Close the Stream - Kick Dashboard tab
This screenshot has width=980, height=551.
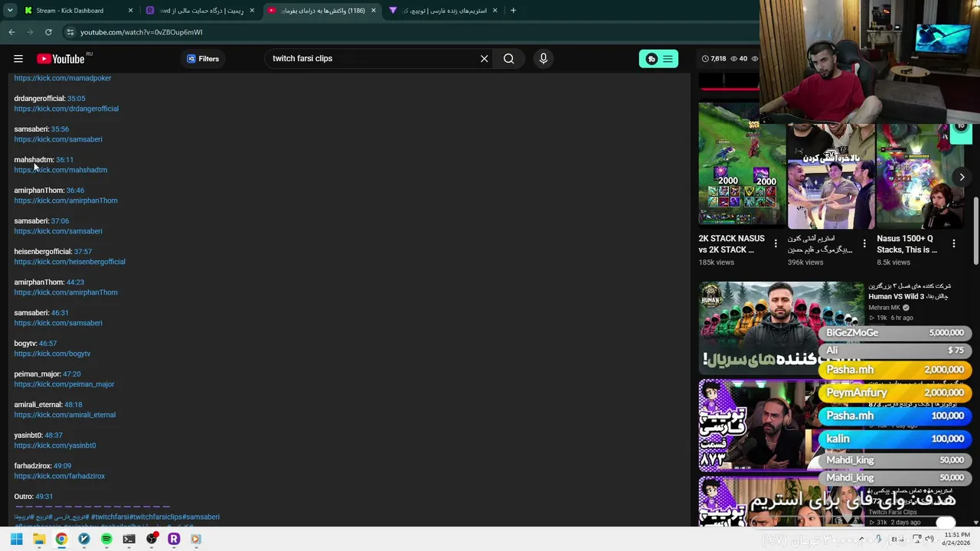(x=130, y=11)
